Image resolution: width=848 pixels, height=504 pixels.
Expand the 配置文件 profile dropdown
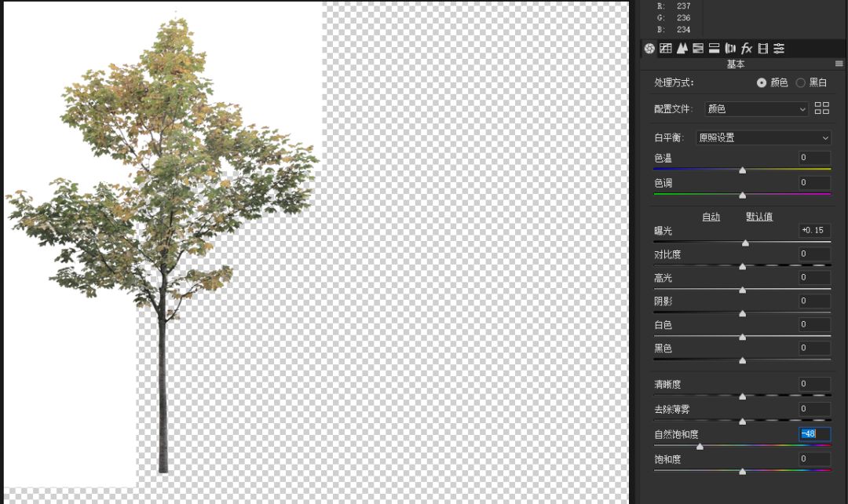(x=757, y=109)
